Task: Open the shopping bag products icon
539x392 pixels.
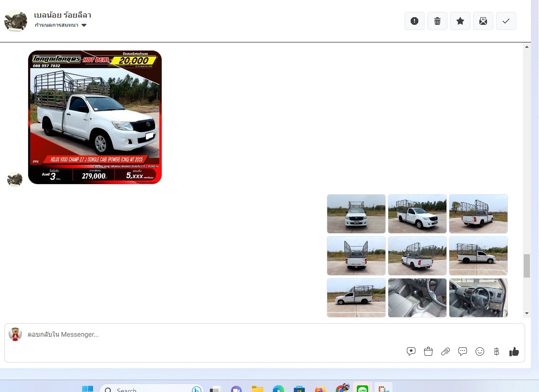Action: (x=428, y=351)
